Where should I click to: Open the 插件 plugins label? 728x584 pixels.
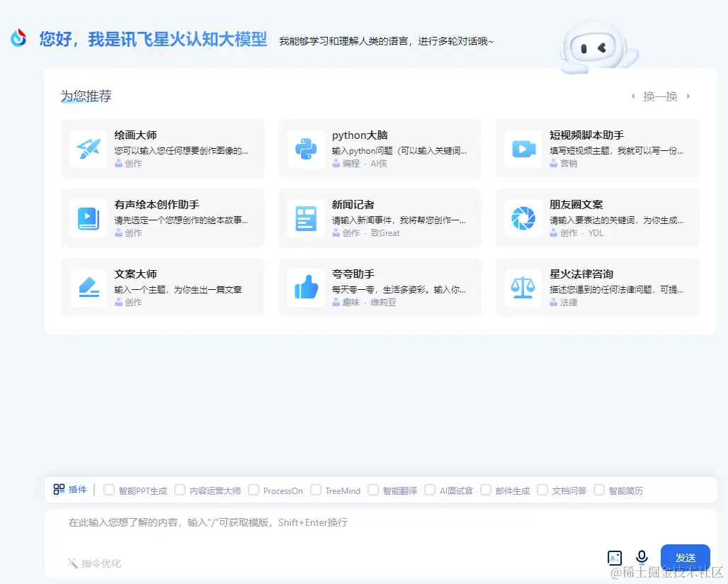77,489
